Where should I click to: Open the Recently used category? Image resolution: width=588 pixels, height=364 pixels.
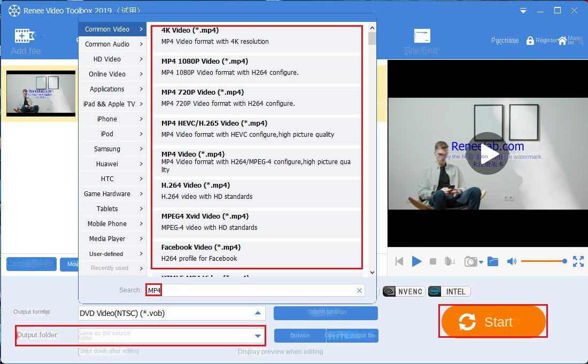(x=112, y=268)
